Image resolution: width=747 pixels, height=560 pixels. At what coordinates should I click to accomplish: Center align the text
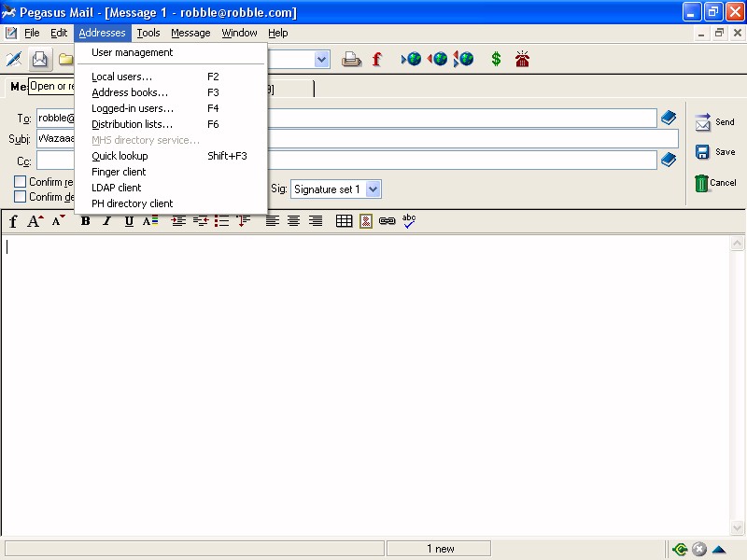tap(293, 221)
